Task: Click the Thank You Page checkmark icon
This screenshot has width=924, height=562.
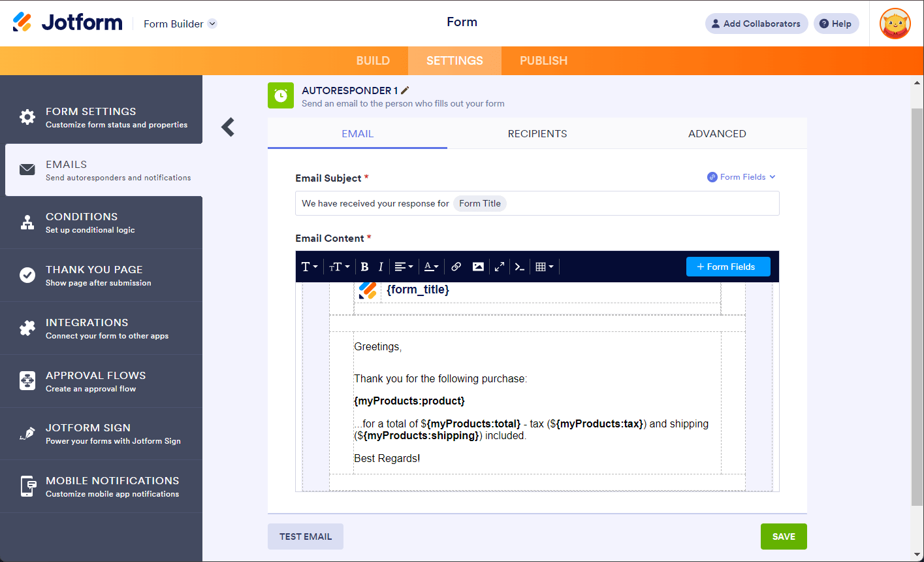Action: (27, 275)
